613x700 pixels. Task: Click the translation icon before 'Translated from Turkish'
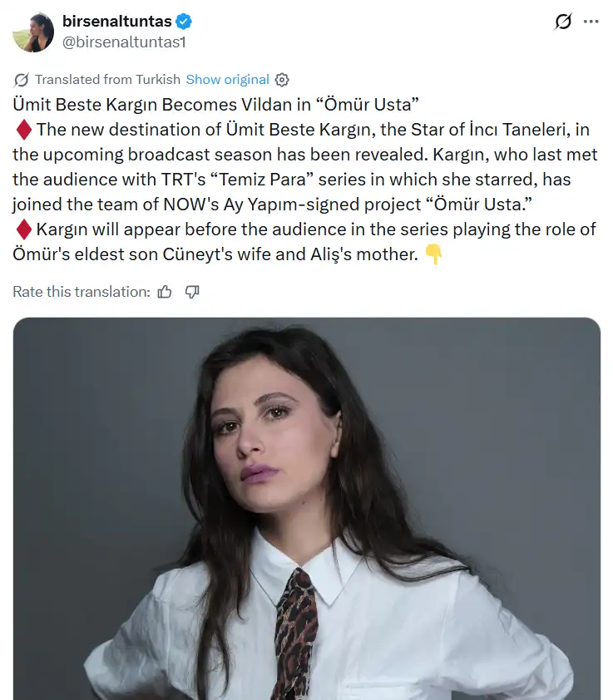click(21, 80)
